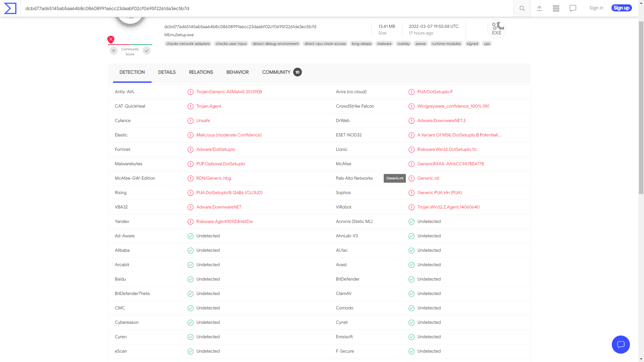Viewport: 644px width, 362px height.
Task: Click the Generic.ml tooltip label
Action: click(x=395, y=178)
